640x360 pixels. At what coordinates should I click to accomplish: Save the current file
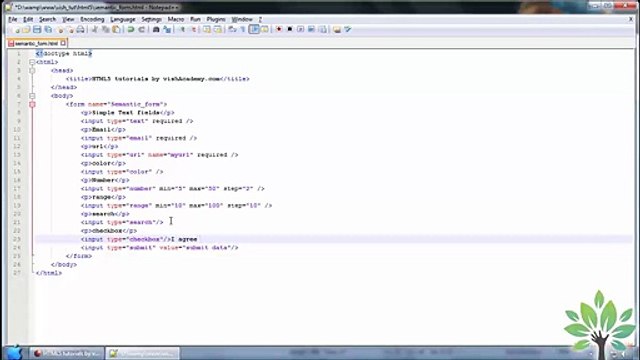pyautogui.click(x=37, y=29)
